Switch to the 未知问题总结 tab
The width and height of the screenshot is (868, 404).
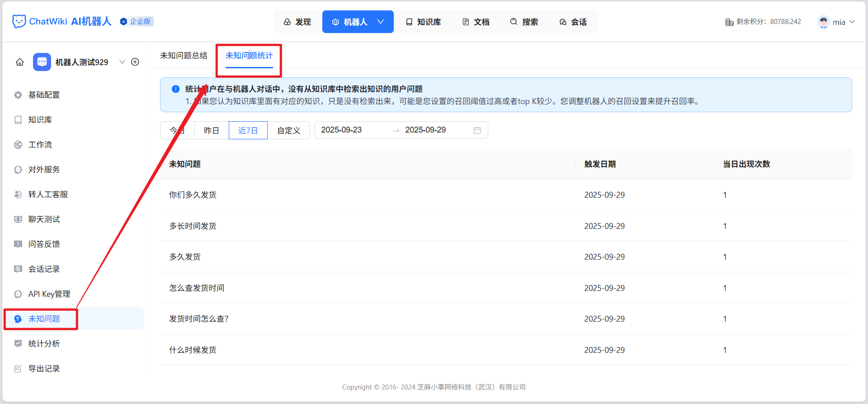[x=184, y=56]
